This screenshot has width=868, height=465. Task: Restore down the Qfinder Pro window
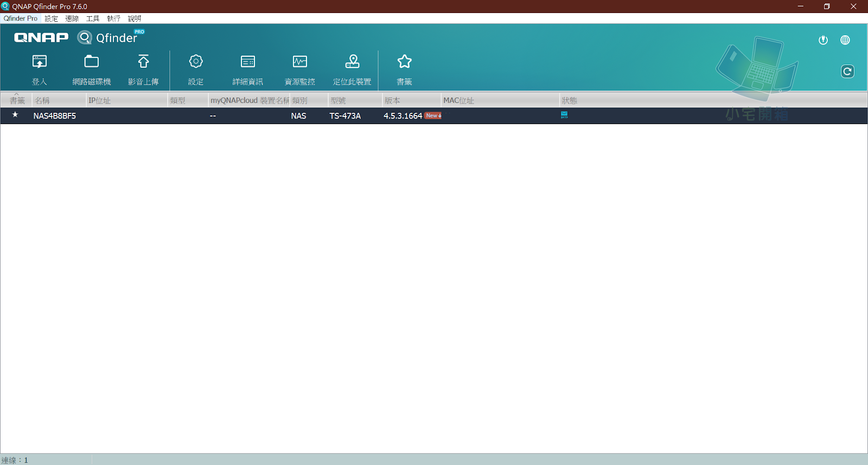pyautogui.click(x=827, y=7)
